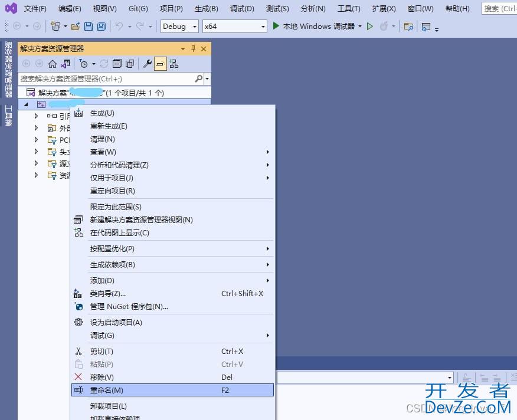This screenshot has width=517, height=420.
Task: Select 设为启动项目(A) entry
Action: tap(172, 323)
